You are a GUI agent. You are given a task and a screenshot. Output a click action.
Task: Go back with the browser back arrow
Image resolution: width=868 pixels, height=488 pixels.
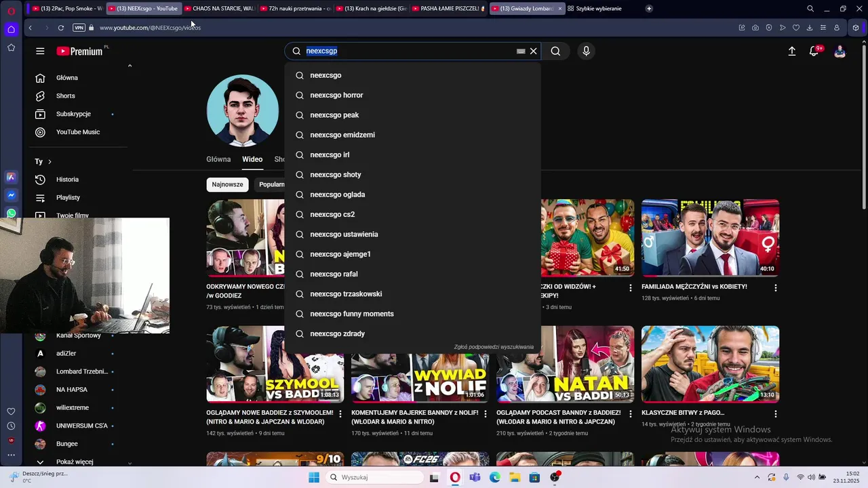pyautogui.click(x=31, y=28)
